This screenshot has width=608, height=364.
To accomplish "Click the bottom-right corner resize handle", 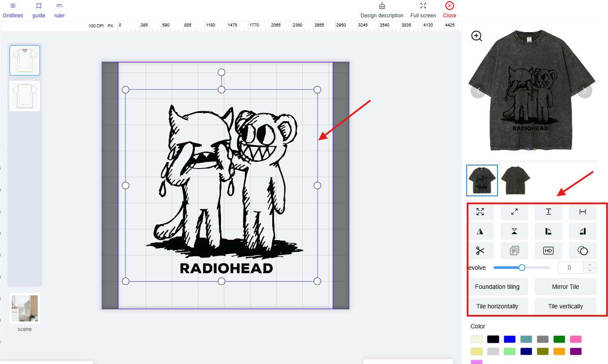I will pyautogui.click(x=317, y=281).
